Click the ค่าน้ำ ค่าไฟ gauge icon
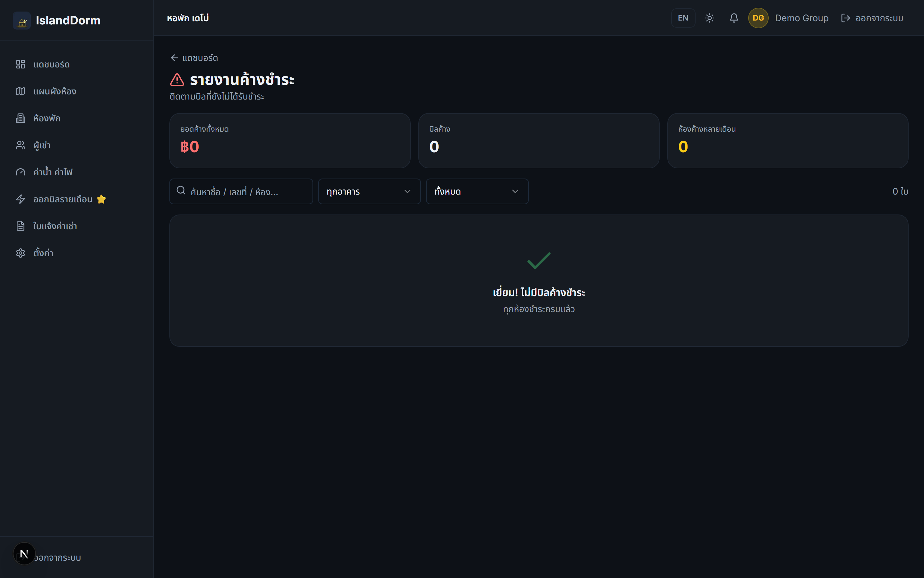Screen dimensions: 924x578 [20, 172]
